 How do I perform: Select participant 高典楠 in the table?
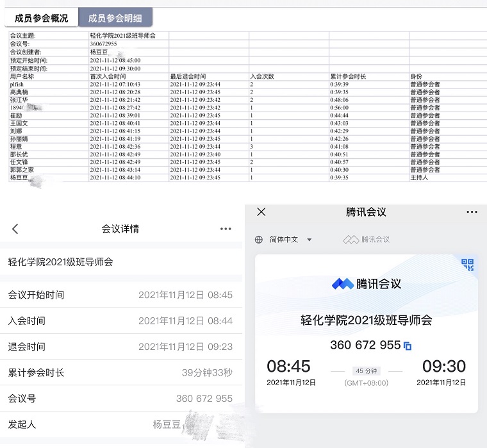[19, 92]
